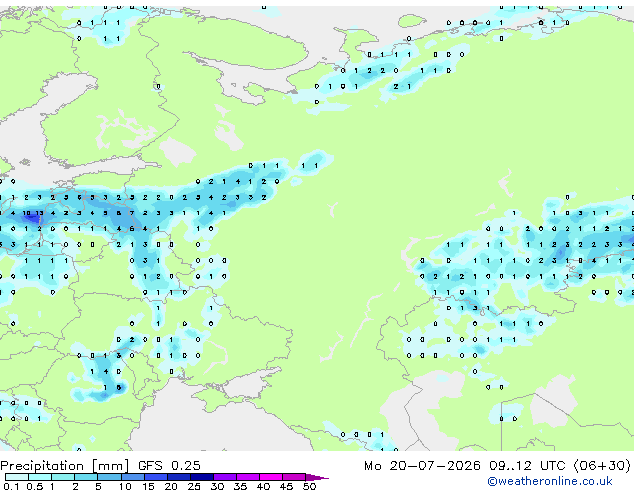Screen dimensions: 634x490
Task: Click the 'Precipitation [mm]' title text
Action: [x=65, y=466]
